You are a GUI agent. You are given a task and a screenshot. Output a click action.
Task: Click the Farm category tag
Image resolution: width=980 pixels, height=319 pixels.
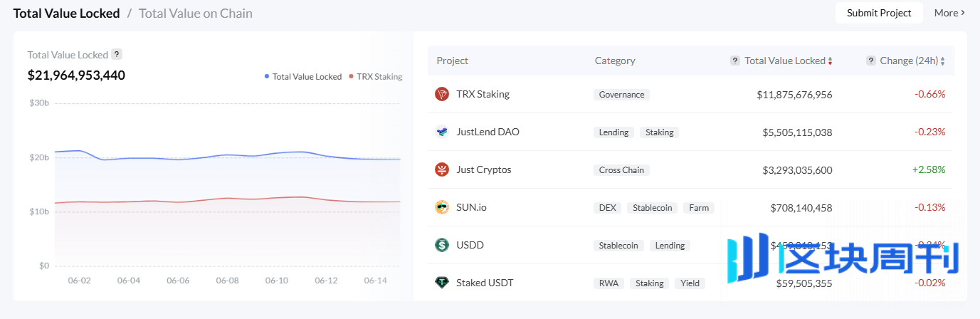tap(700, 208)
